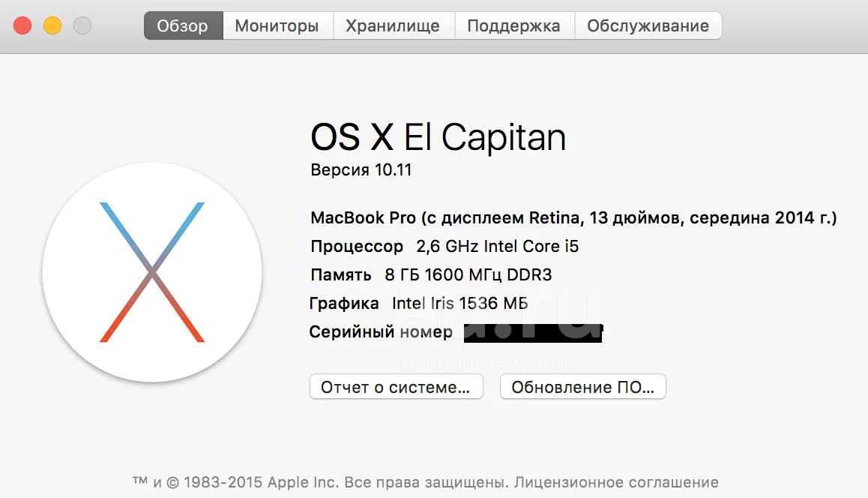This screenshot has height=498, width=868.
Task: Switch to the Обзор tab
Action: (183, 25)
